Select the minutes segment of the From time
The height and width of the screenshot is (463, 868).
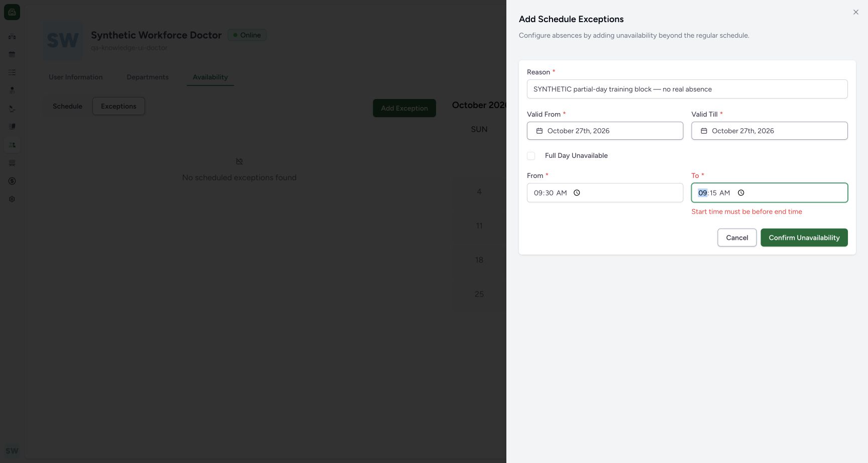[x=550, y=193]
